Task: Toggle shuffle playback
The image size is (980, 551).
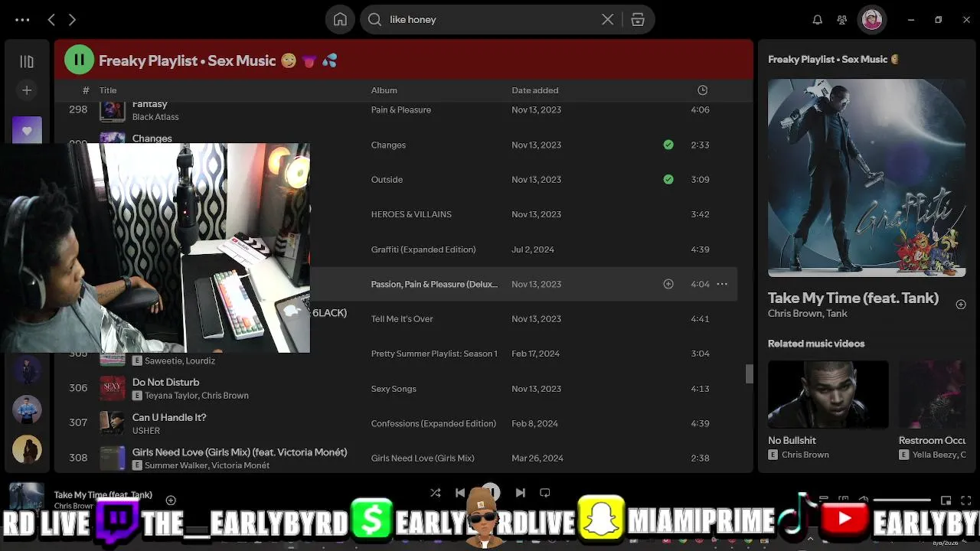Action: (x=435, y=493)
